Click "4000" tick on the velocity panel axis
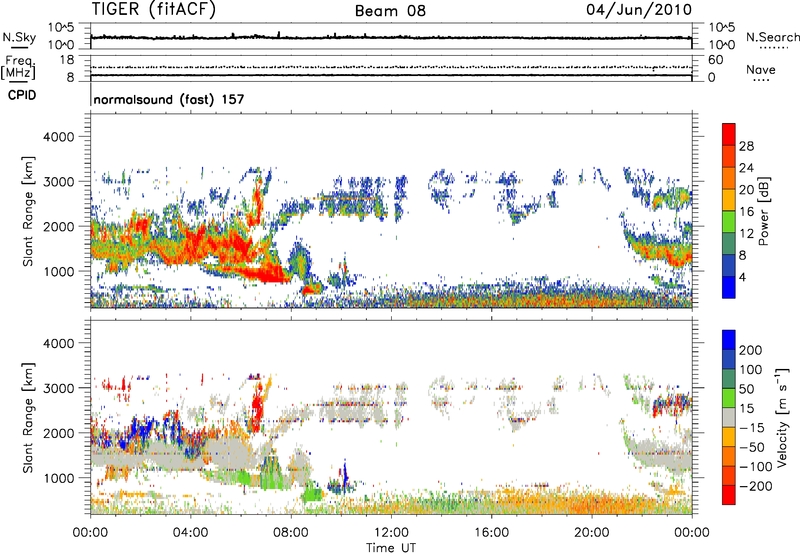The image size is (800, 554). coord(58,343)
